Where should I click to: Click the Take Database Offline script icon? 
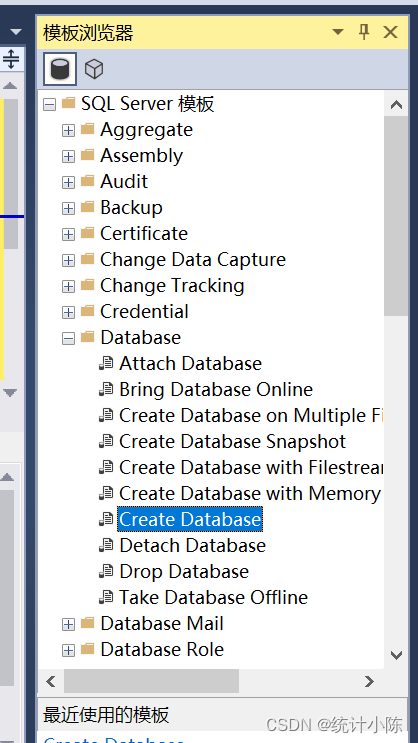pos(106,598)
